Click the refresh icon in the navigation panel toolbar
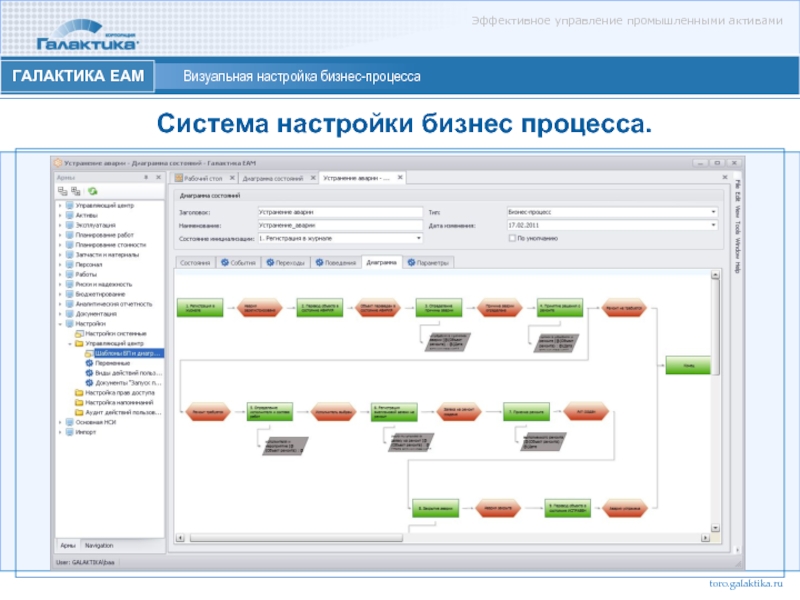The height and width of the screenshot is (600, 800). (92, 191)
